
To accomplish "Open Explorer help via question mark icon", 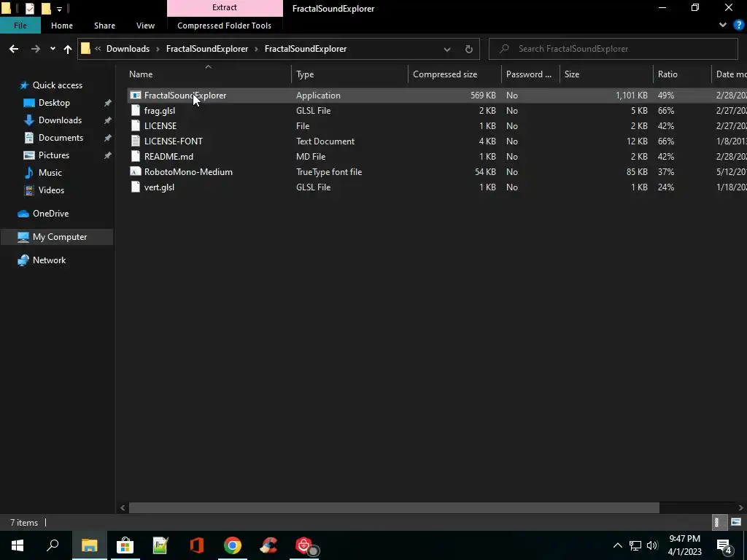I will point(739,26).
